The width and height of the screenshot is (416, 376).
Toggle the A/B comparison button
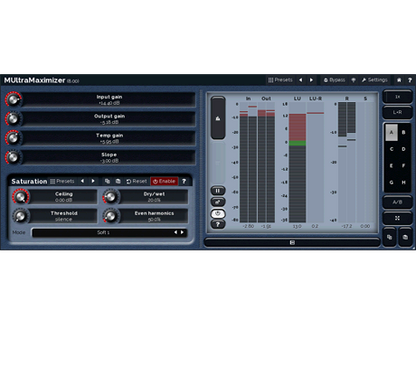[397, 202]
